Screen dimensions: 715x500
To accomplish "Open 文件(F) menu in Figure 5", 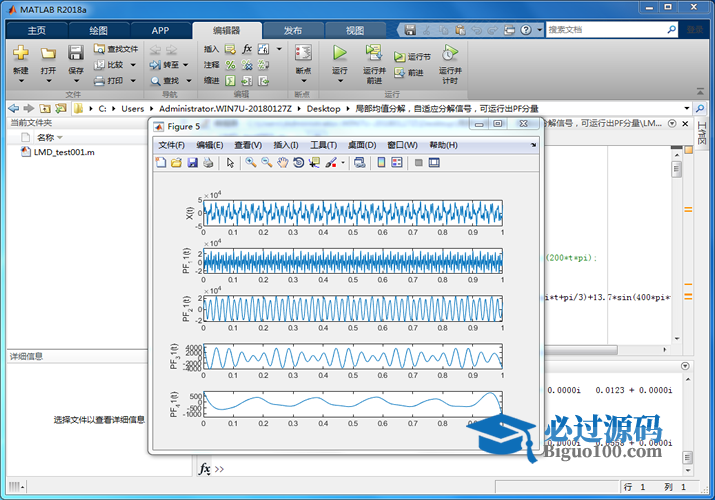I will click(x=171, y=145).
